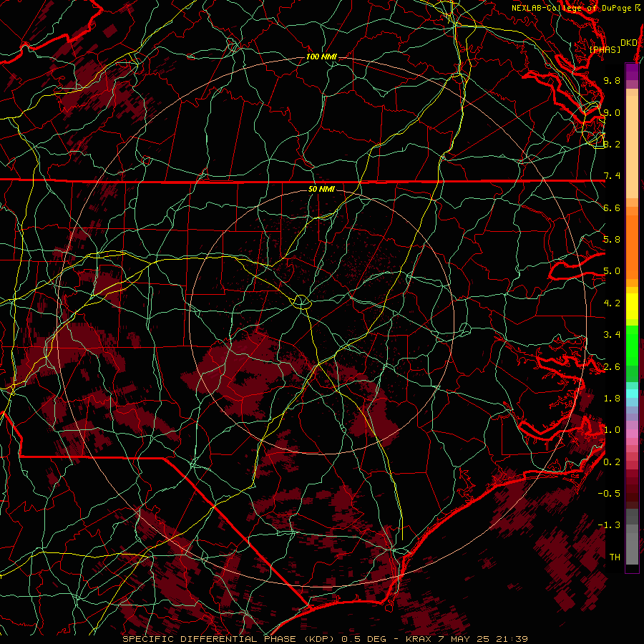The height and width of the screenshot is (644, 644).
Task: Pick the yellow segment of the color bar
Action: (632, 306)
